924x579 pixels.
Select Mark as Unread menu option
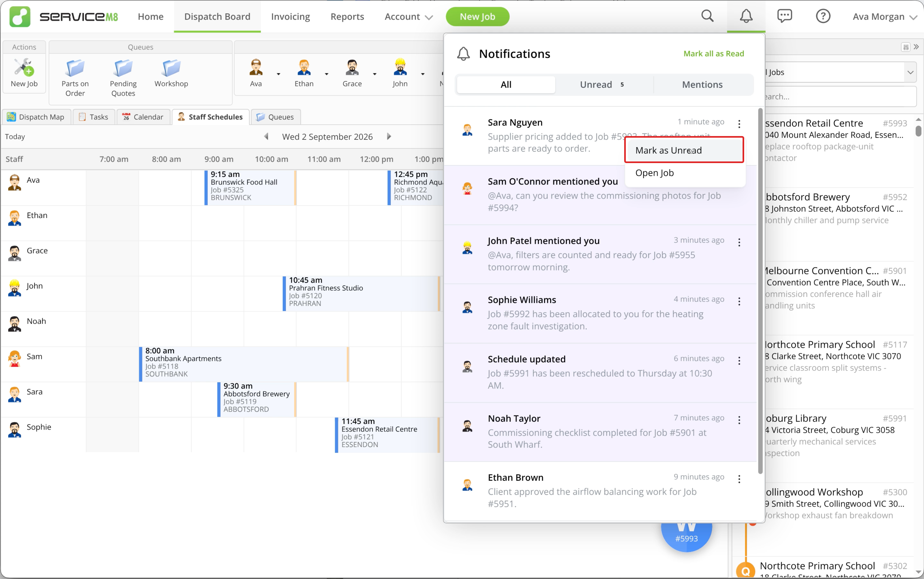coord(684,150)
